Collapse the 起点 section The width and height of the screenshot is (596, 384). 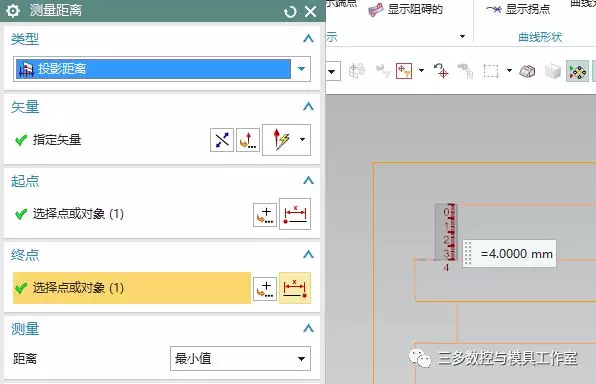309,180
